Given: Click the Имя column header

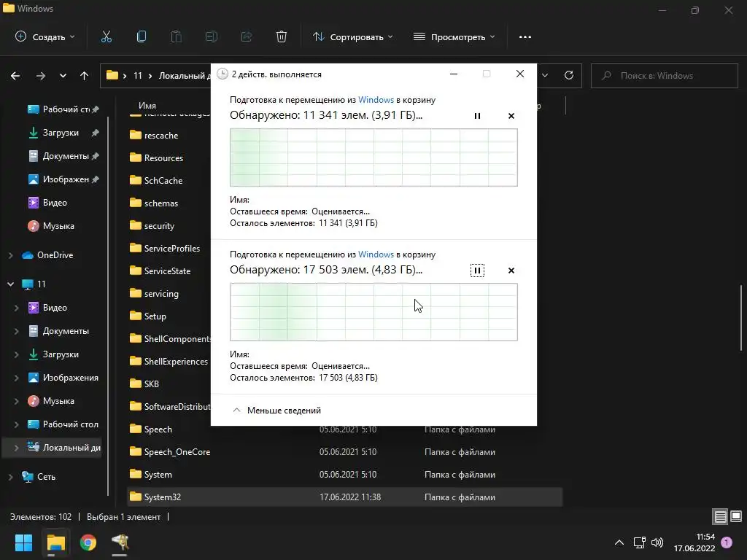Looking at the screenshot, I should pyautogui.click(x=147, y=105).
